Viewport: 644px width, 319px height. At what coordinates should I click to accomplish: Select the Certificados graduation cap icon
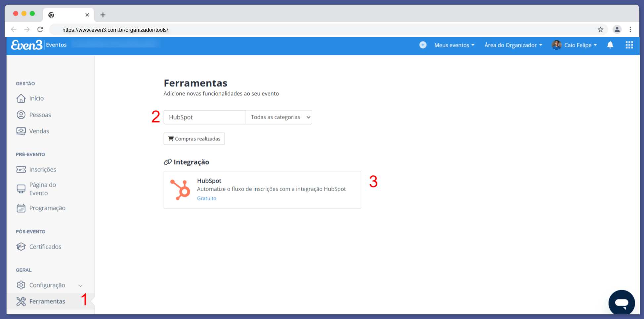[x=21, y=247]
